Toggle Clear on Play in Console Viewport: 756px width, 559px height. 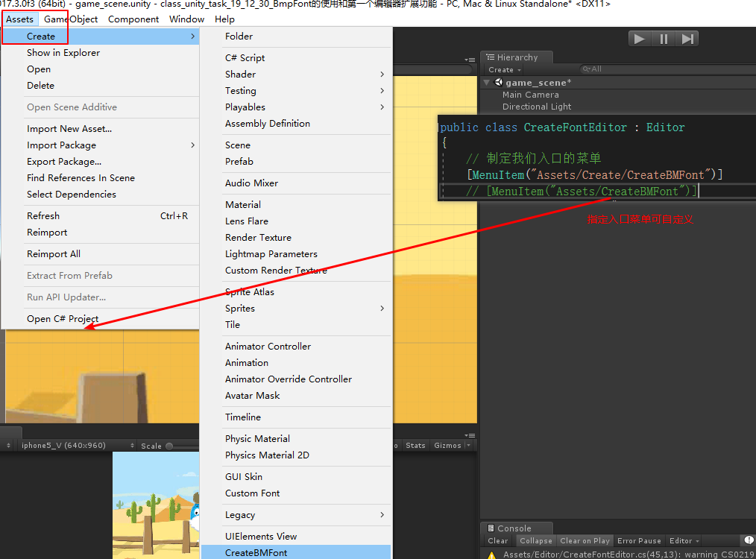pos(585,540)
